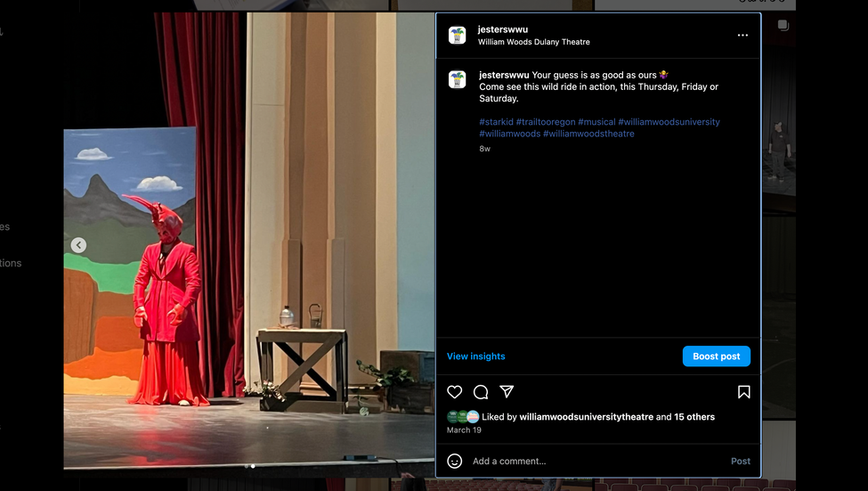The width and height of the screenshot is (868, 491).
Task: Open jesterswwu avatar beside caption
Action: (x=457, y=79)
